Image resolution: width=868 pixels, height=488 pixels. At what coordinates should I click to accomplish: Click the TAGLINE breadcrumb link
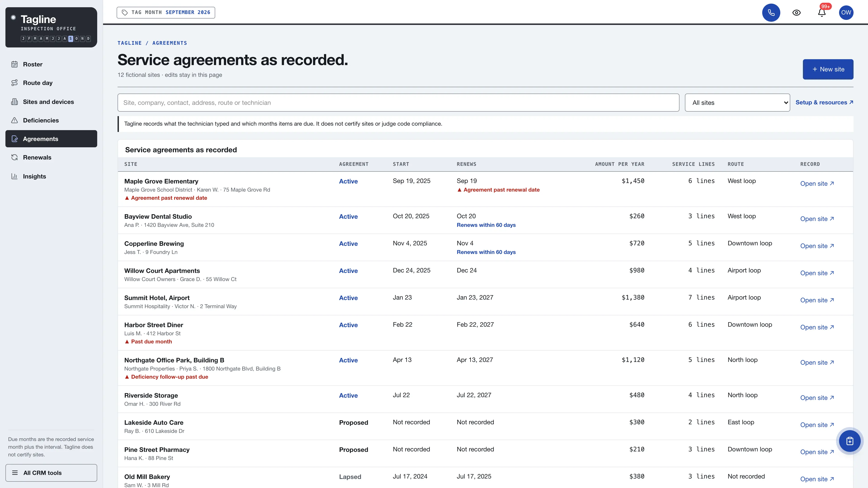point(129,43)
